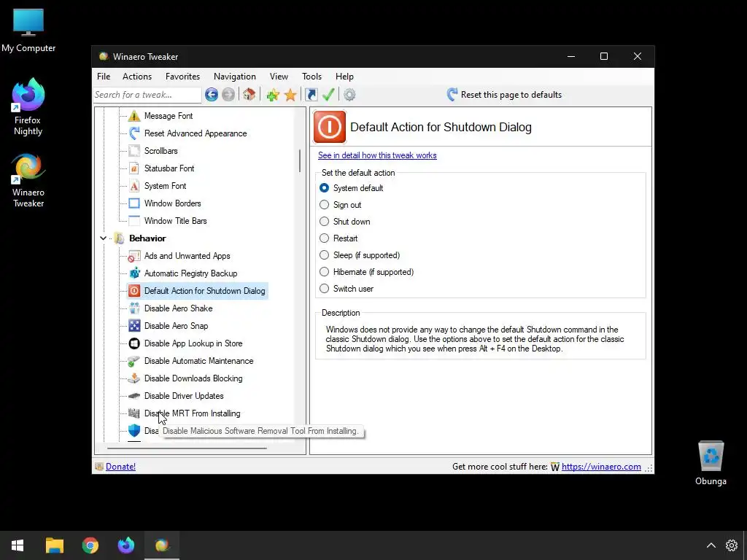Click the Disable MRT From Installing icon

(134, 413)
